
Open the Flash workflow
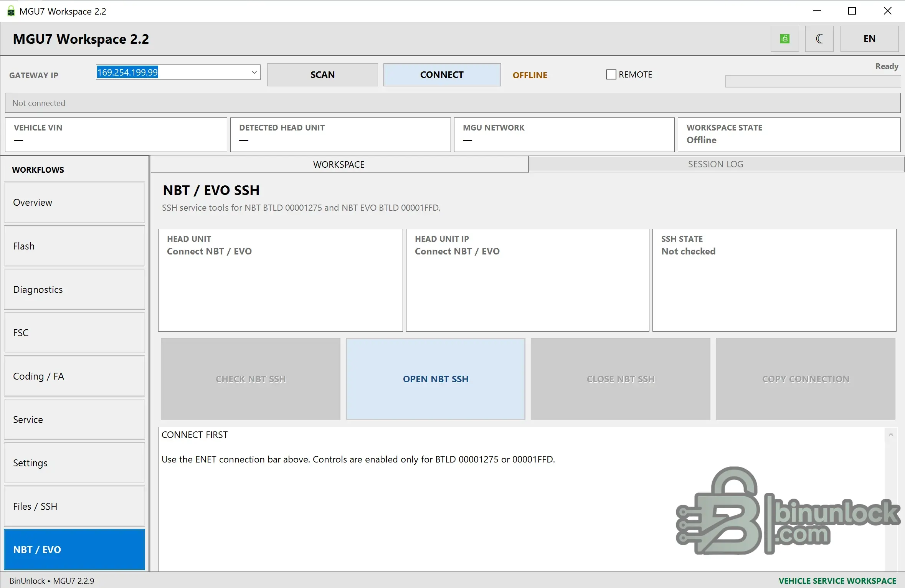pos(74,246)
